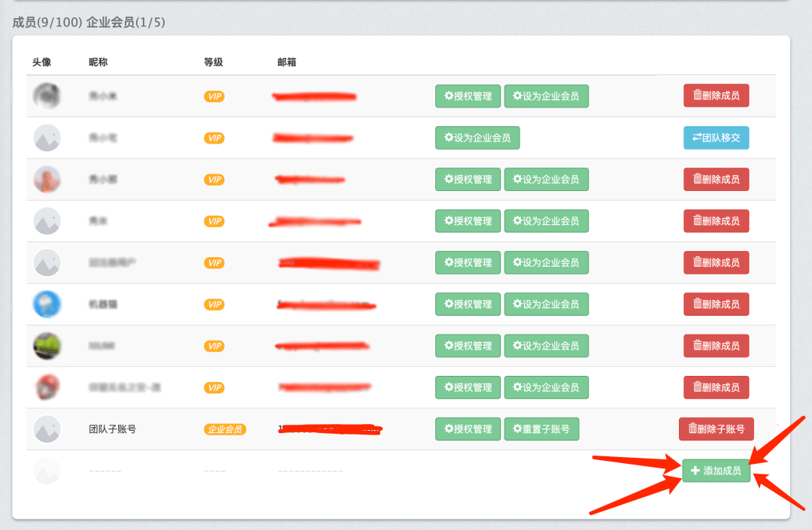Open 授权管理 for 团队子账号
The width and height of the screenshot is (812, 530).
click(x=468, y=429)
